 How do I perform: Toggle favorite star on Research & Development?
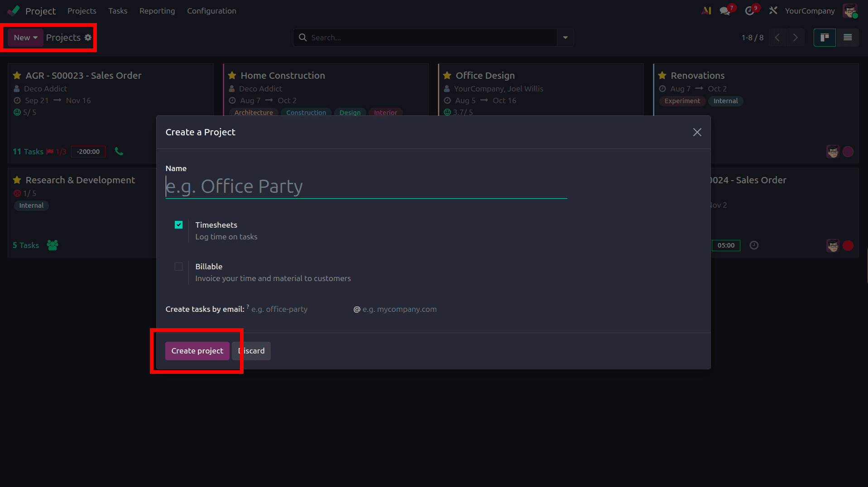tap(17, 180)
